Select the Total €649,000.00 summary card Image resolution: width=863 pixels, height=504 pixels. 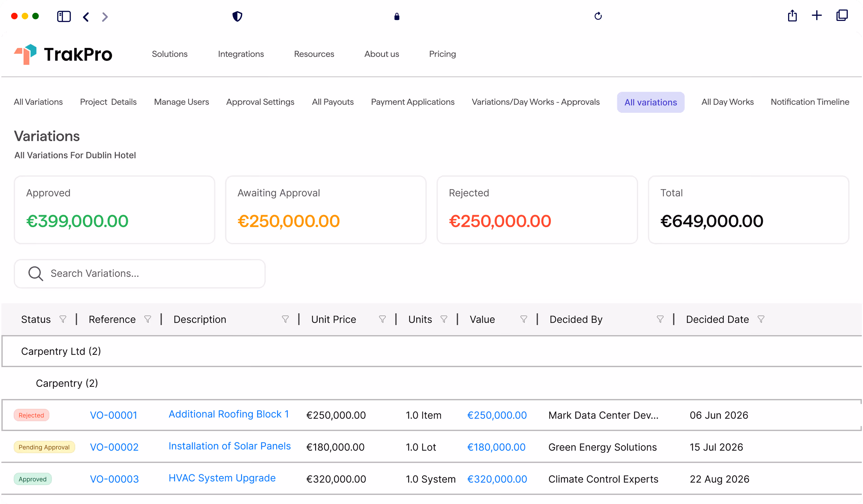click(x=748, y=210)
